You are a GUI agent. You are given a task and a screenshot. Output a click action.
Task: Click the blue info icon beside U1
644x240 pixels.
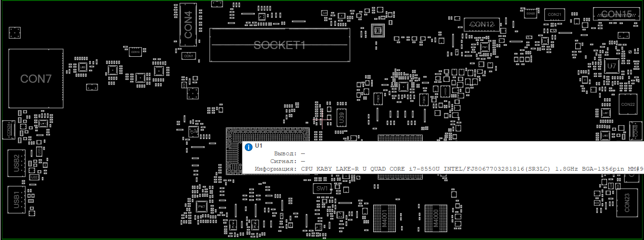[x=248, y=146]
